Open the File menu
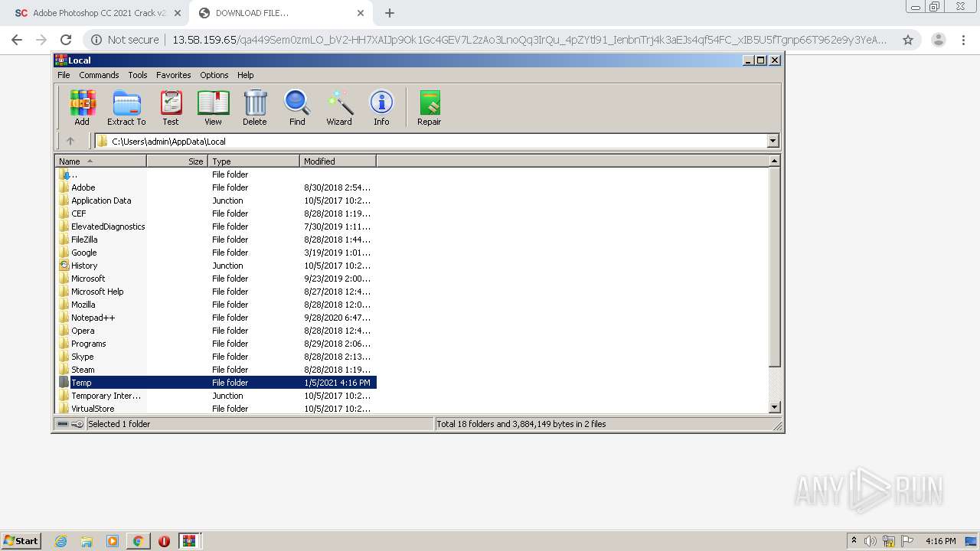The height and width of the screenshot is (551, 980). [x=64, y=75]
